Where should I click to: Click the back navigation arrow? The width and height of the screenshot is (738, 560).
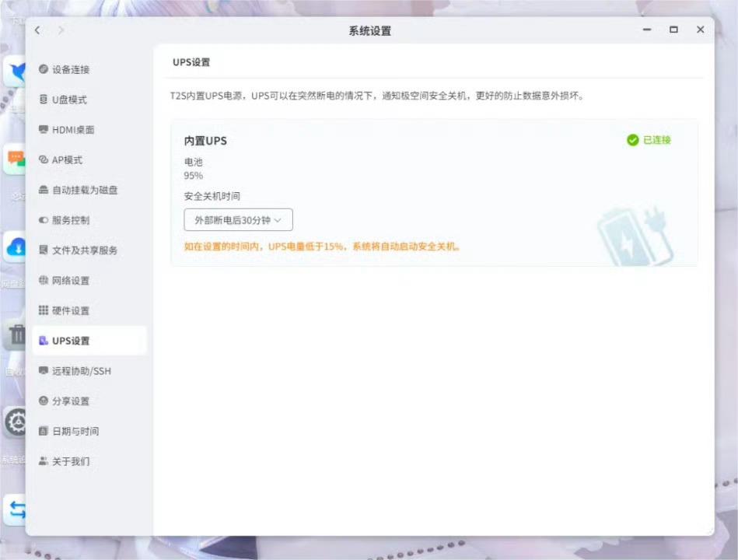pos(37,30)
